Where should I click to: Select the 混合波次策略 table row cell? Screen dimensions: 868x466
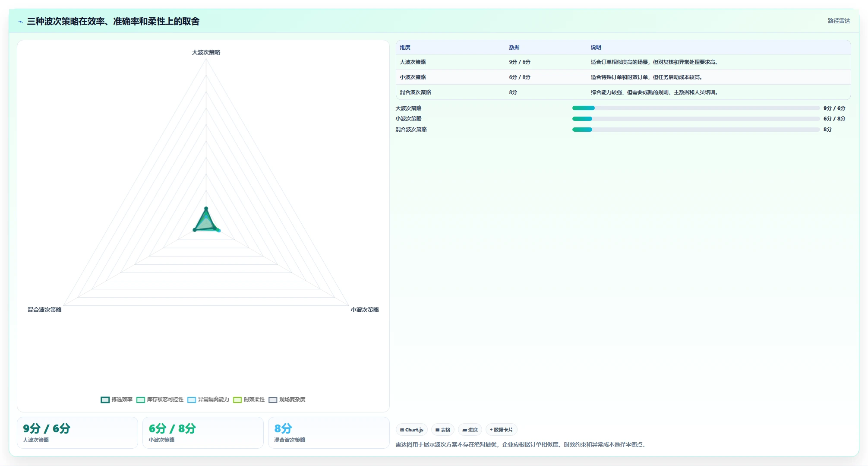pos(415,92)
